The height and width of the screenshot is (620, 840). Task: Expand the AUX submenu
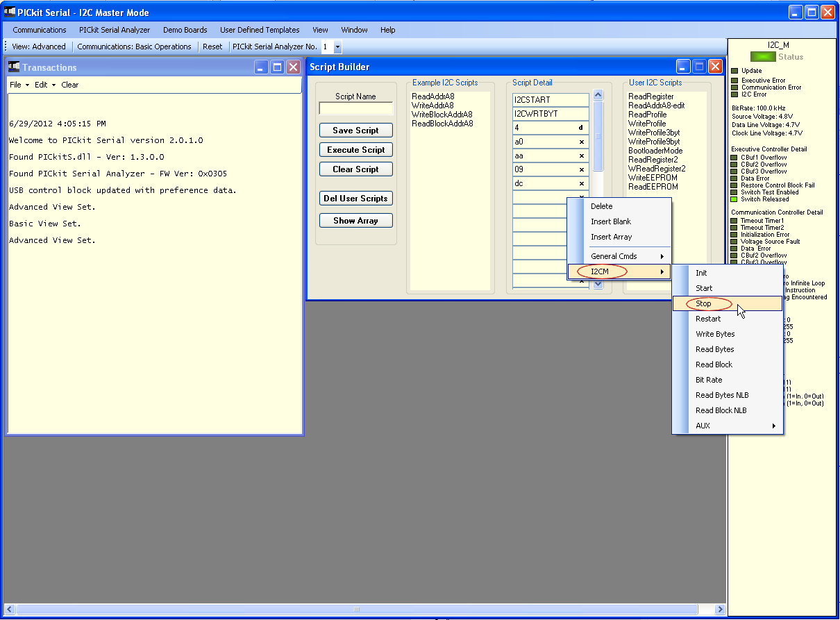tap(728, 426)
